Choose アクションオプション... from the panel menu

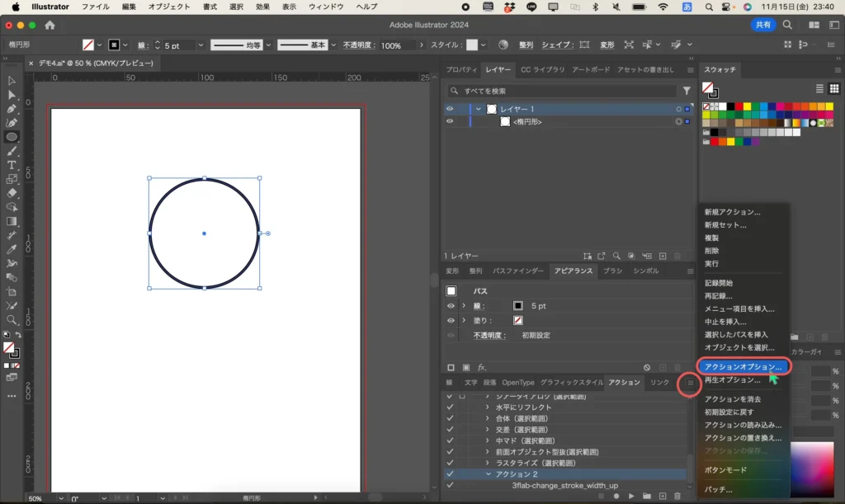pyautogui.click(x=743, y=367)
